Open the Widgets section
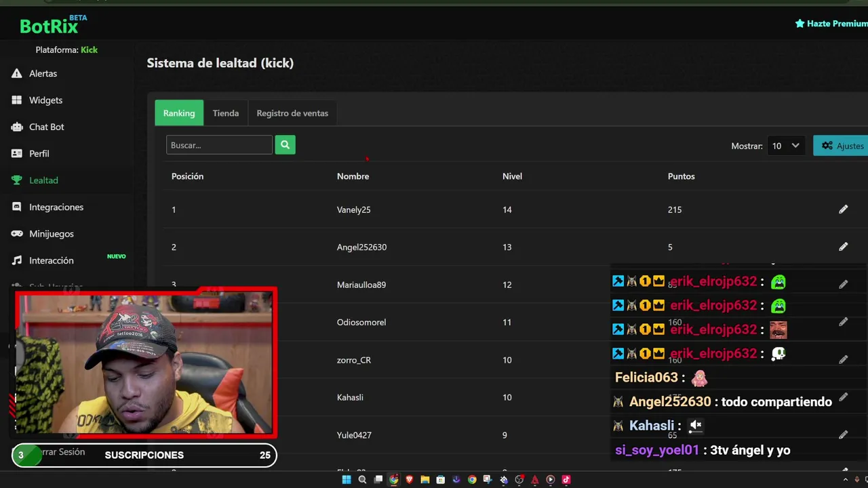The image size is (868, 488). [x=45, y=100]
